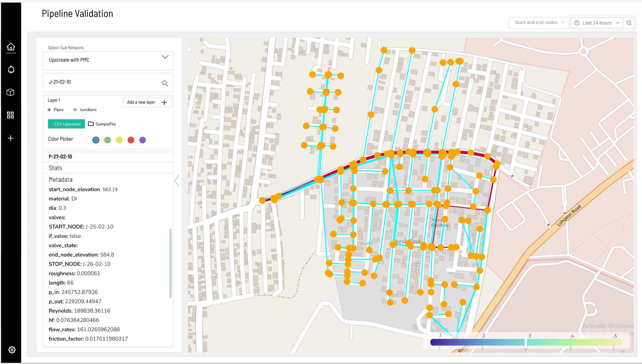Screen dimensions: 642x364
Task: Click friction_factor 0.017011980317 row
Action: pos(88,339)
